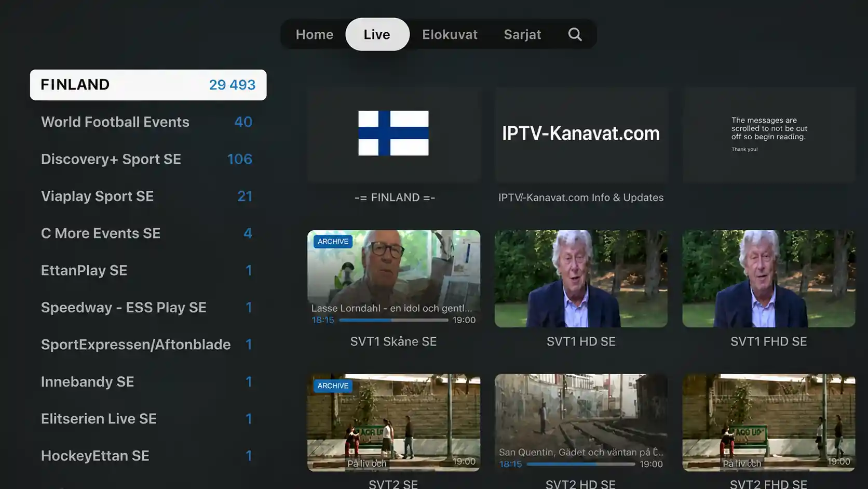Open the scrolling messages notice tile
This screenshot has height=489, width=868.
pyautogui.click(x=769, y=134)
